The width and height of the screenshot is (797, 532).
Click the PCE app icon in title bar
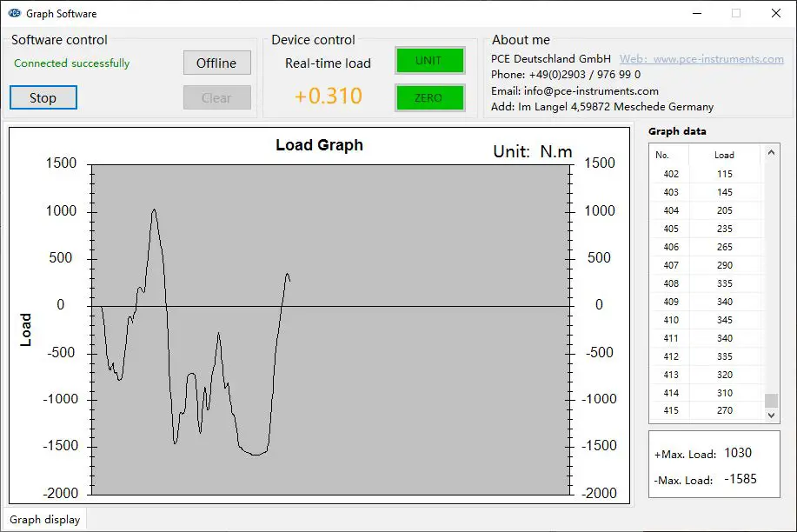[x=14, y=13]
